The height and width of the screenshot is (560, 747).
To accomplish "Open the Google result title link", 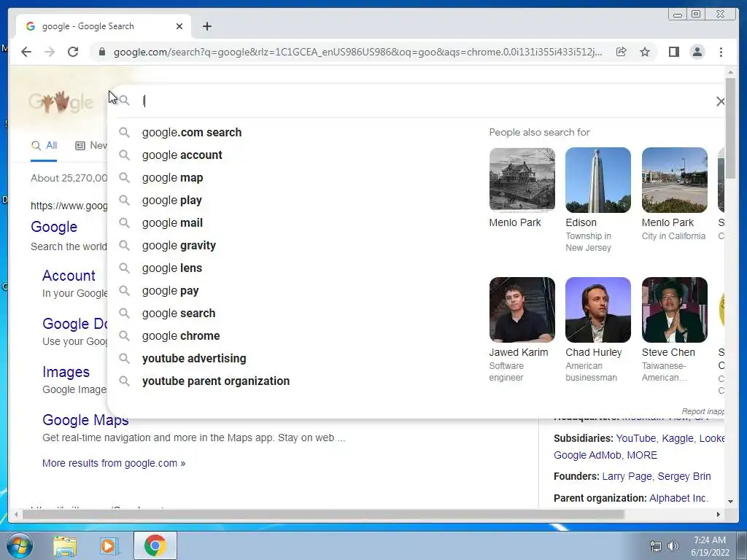I will pos(54,227).
